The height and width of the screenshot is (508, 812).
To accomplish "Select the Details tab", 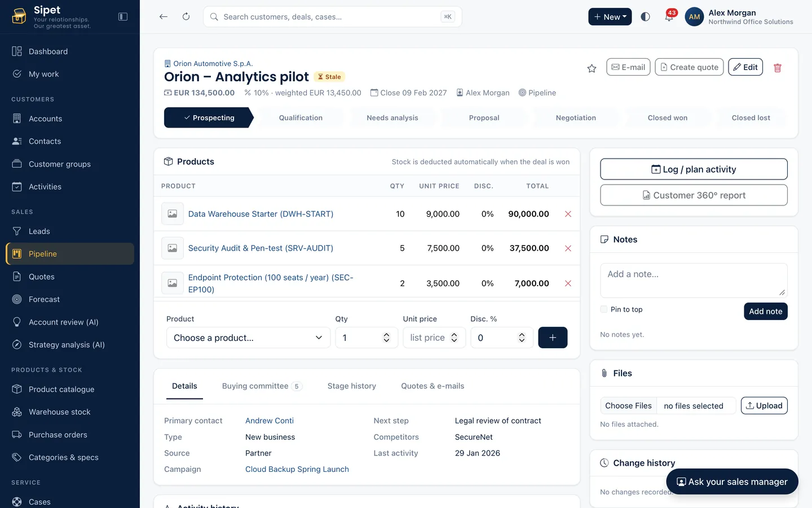I will [x=184, y=386].
